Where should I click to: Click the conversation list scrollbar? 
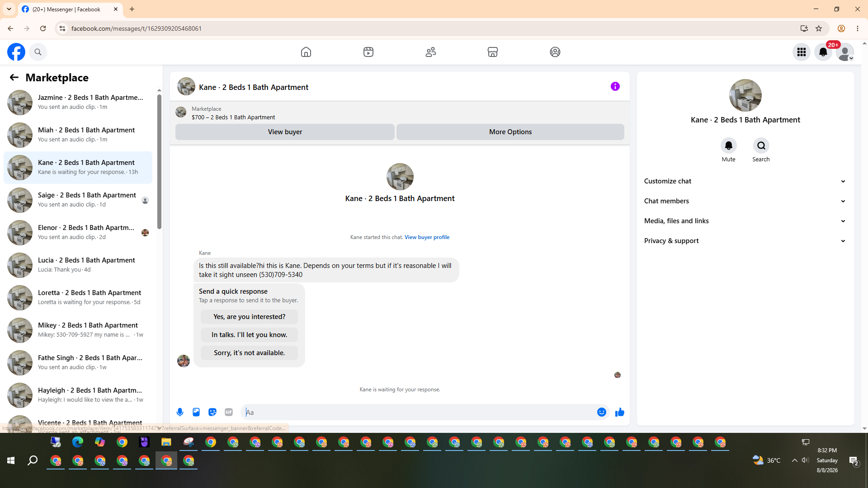[159, 162]
